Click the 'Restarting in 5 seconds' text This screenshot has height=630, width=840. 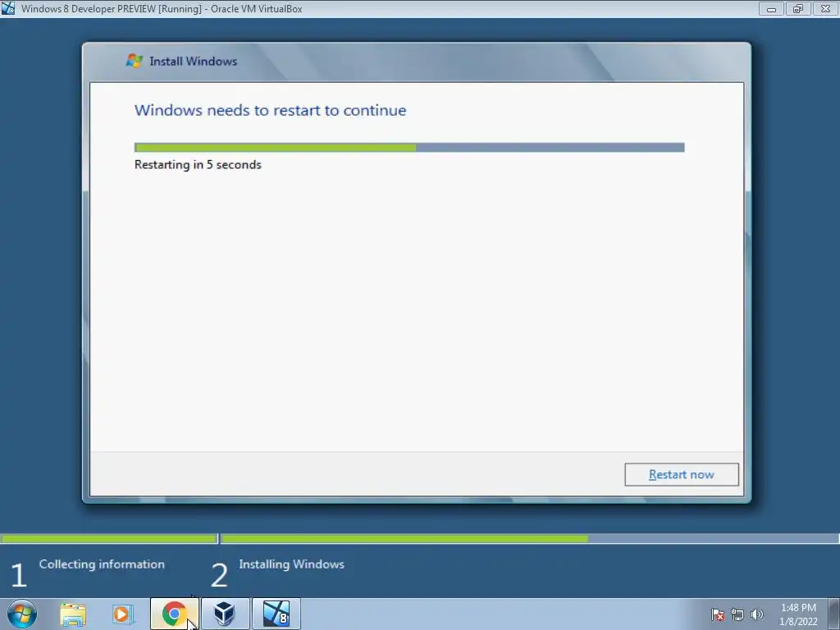click(x=198, y=164)
